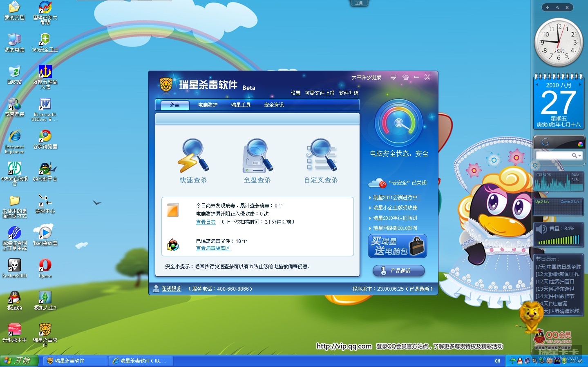
Task: Start a quick scan (快速查杀)
Action: 193,161
